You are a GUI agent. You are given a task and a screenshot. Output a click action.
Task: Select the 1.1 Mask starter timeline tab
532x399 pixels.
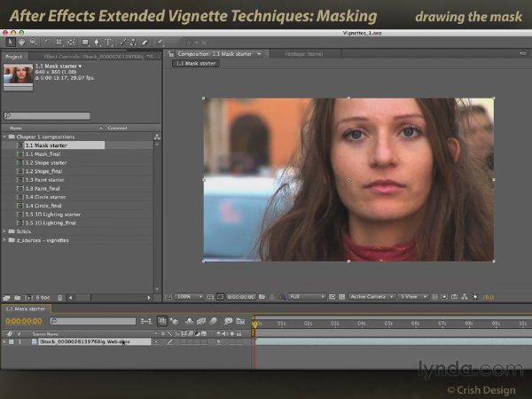pyautogui.click(x=26, y=309)
